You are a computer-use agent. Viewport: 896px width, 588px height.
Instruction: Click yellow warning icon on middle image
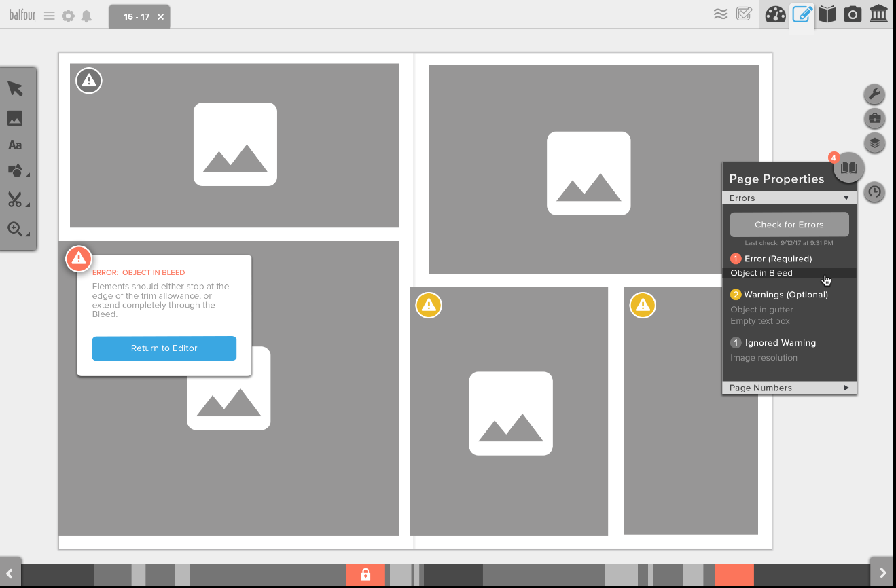pyautogui.click(x=429, y=306)
